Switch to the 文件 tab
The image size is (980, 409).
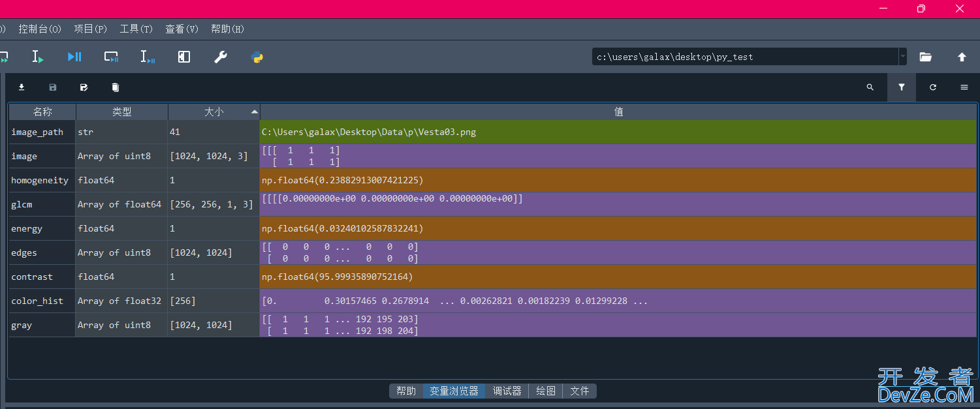click(580, 391)
